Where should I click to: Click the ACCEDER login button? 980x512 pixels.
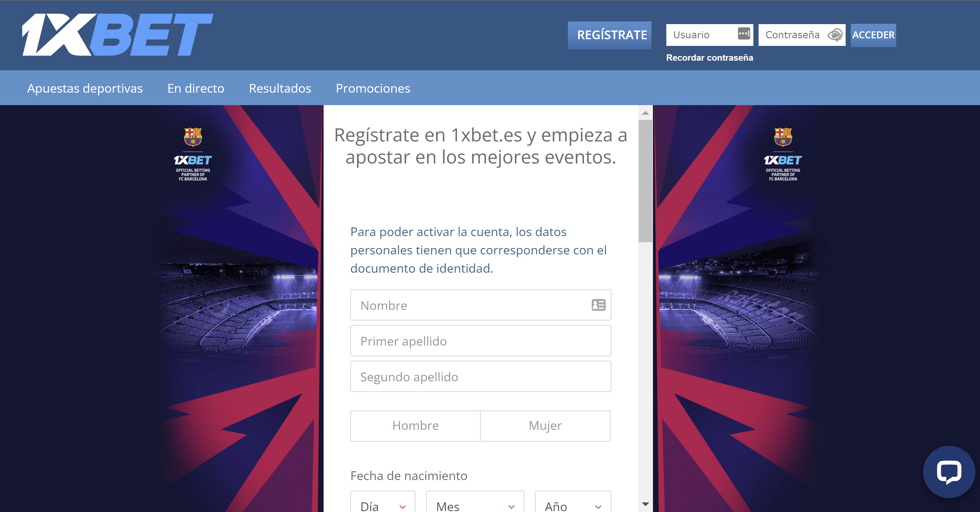(x=873, y=35)
